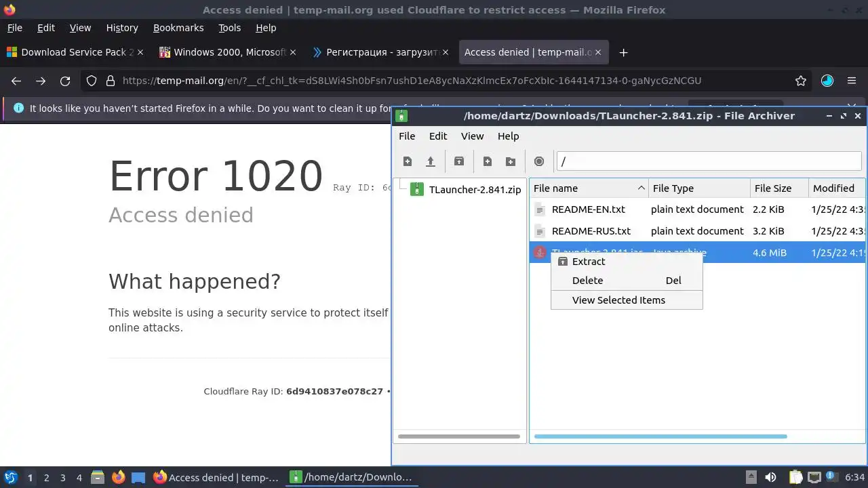This screenshot has width=868, height=488.
Task: Click green zip icon beside TLauncher-2.841.zip
Action: (416, 189)
